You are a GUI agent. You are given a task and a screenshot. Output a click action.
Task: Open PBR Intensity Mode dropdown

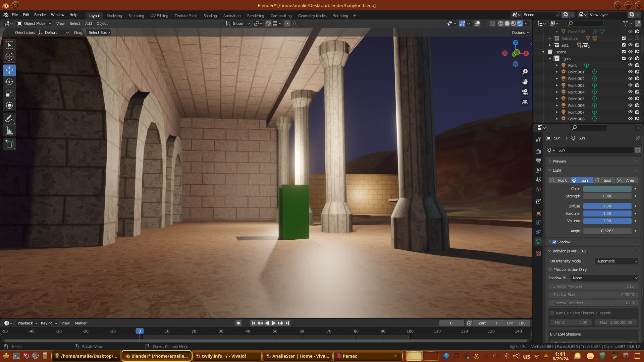point(616,261)
